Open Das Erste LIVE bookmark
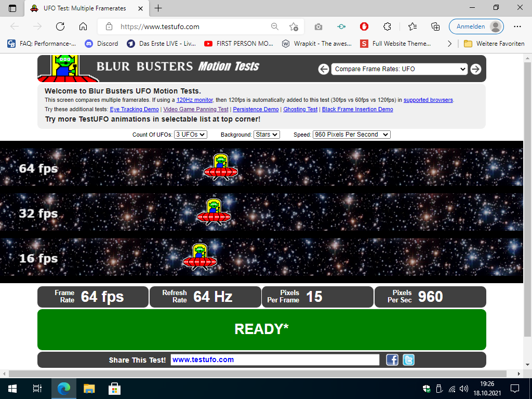This screenshot has height=399, width=532. tap(161, 44)
